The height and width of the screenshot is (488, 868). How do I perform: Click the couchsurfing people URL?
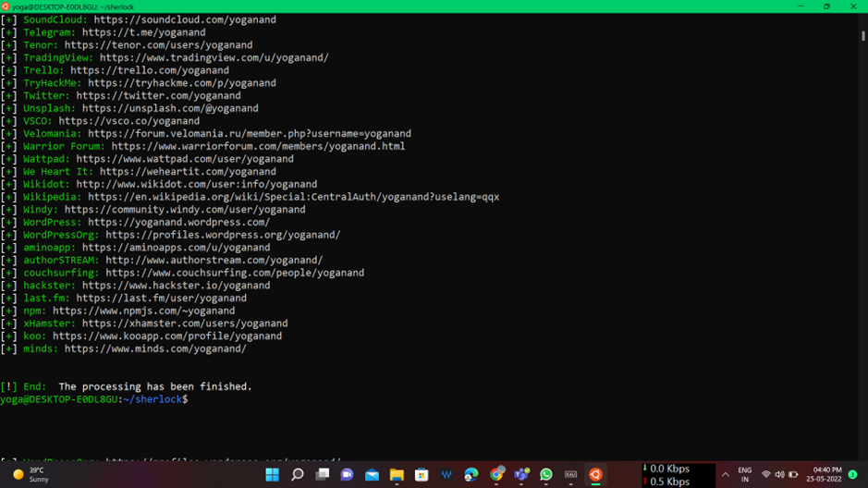pyautogui.click(x=235, y=273)
